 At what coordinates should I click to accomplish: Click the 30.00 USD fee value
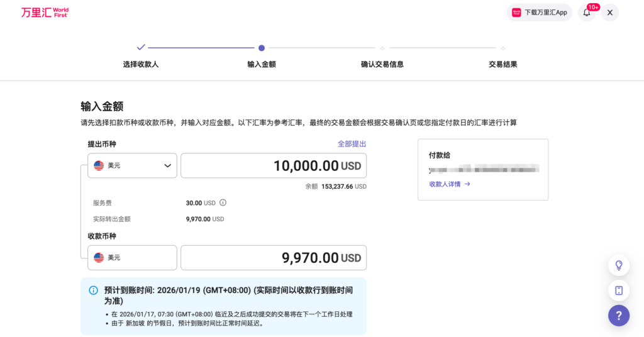[201, 203]
